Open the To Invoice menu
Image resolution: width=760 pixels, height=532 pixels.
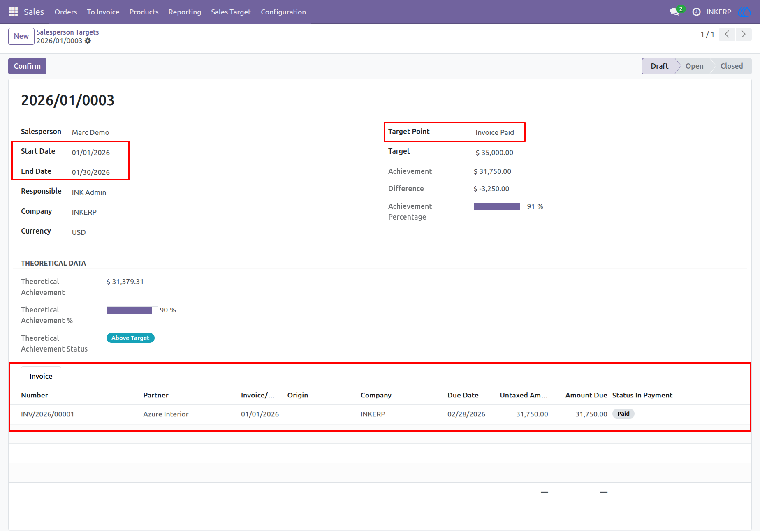coord(103,12)
